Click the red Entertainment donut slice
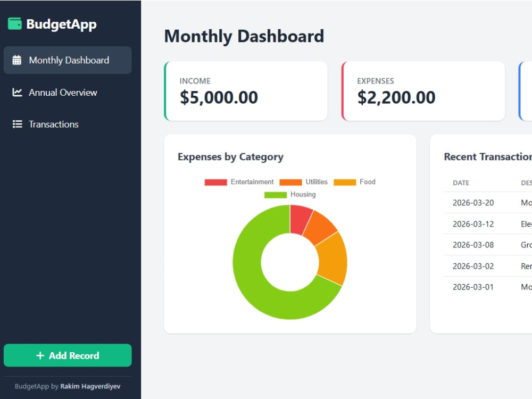This screenshot has width=532, height=399. point(299,219)
